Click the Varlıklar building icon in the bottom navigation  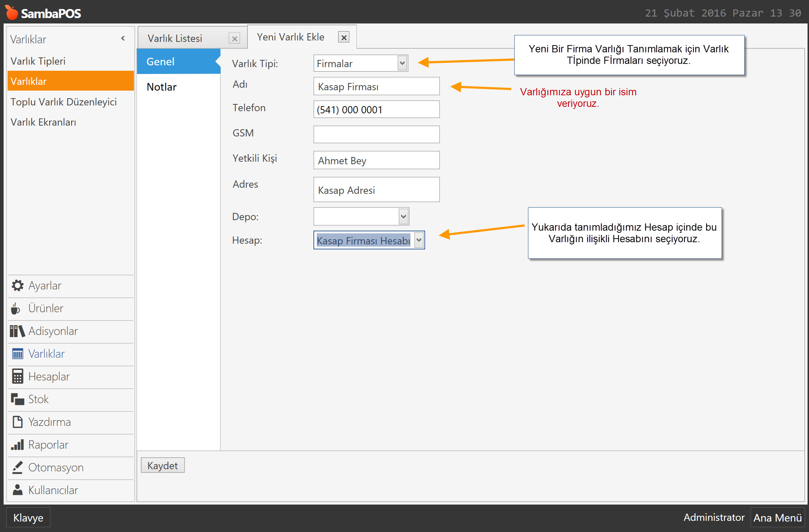click(17, 354)
